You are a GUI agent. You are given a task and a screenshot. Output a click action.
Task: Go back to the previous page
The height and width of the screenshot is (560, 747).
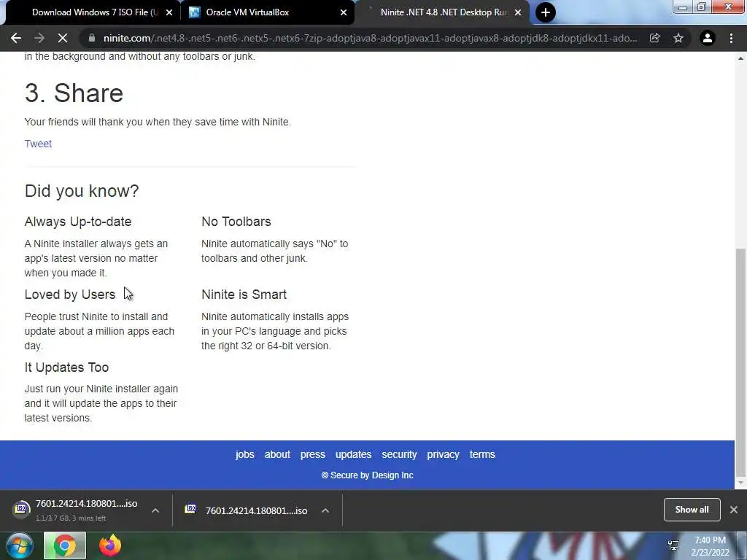tap(16, 38)
